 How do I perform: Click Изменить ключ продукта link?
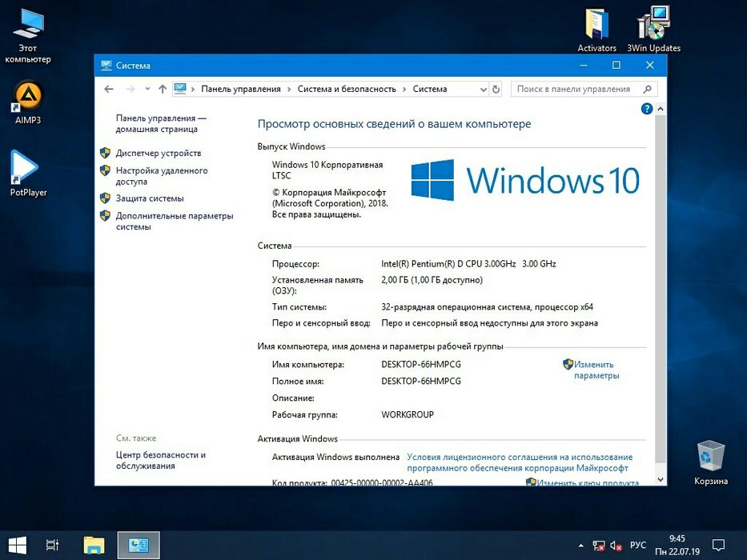pyautogui.click(x=588, y=482)
